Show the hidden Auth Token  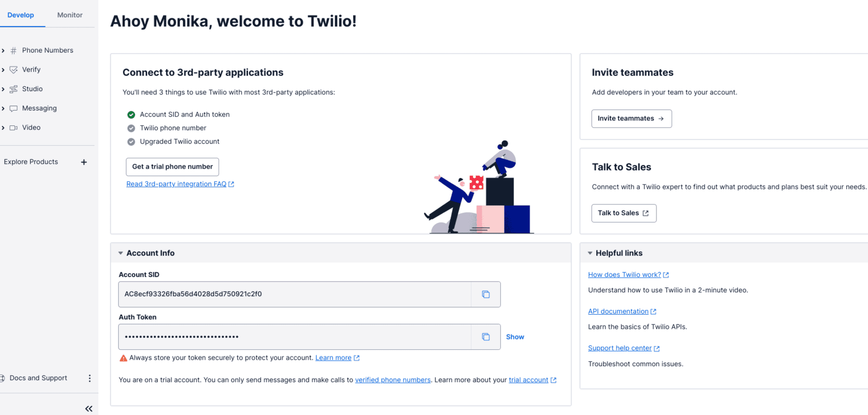(x=515, y=337)
